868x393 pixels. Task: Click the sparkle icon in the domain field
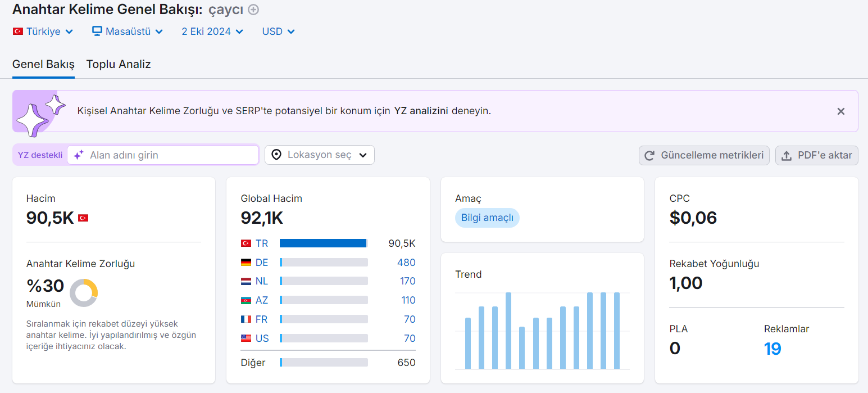[79, 155]
